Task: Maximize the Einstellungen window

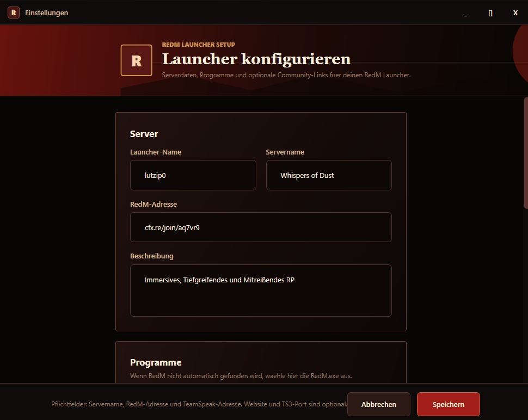Action: click(490, 13)
